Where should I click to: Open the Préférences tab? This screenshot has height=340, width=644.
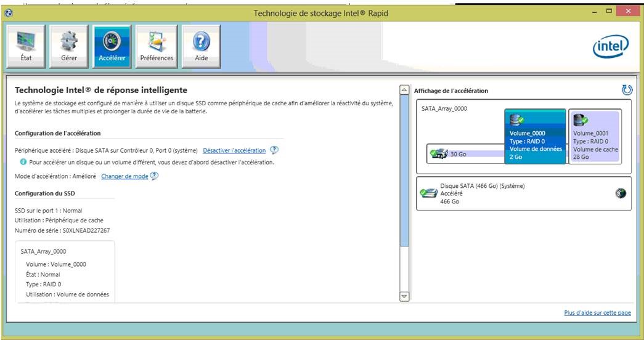157,46
